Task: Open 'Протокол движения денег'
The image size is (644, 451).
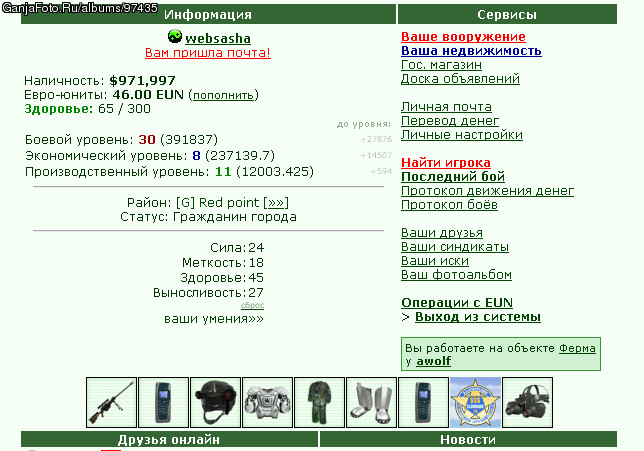Action: tap(488, 191)
